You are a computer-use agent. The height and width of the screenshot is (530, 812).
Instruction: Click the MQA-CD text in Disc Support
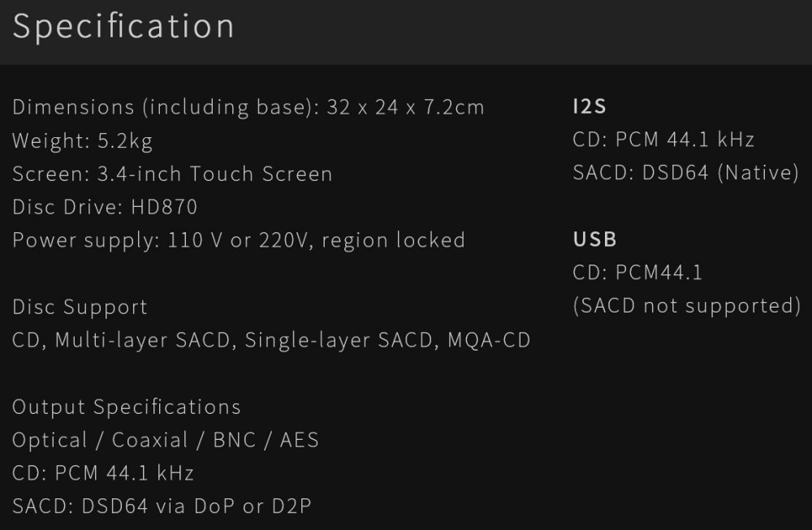pyautogui.click(x=490, y=340)
